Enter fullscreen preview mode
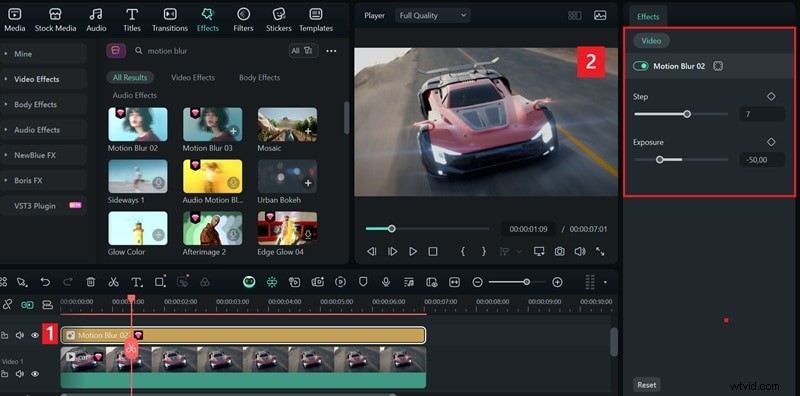 (x=601, y=252)
